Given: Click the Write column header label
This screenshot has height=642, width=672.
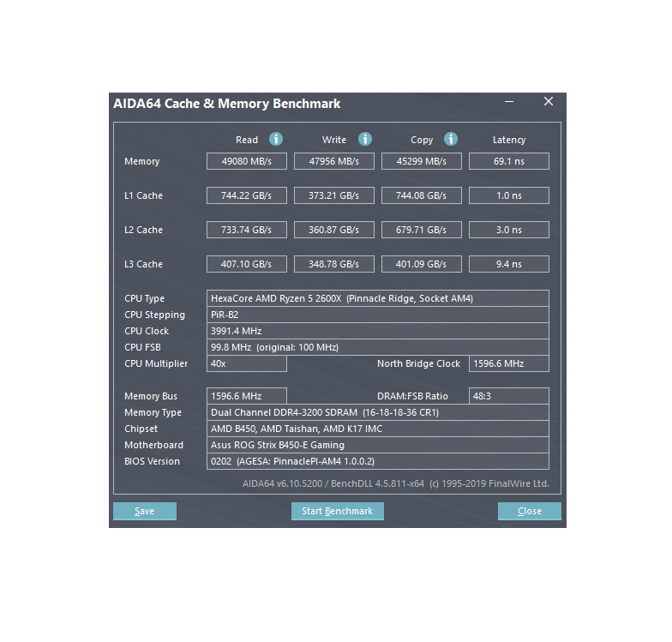Looking at the screenshot, I should tap(334, 140).
